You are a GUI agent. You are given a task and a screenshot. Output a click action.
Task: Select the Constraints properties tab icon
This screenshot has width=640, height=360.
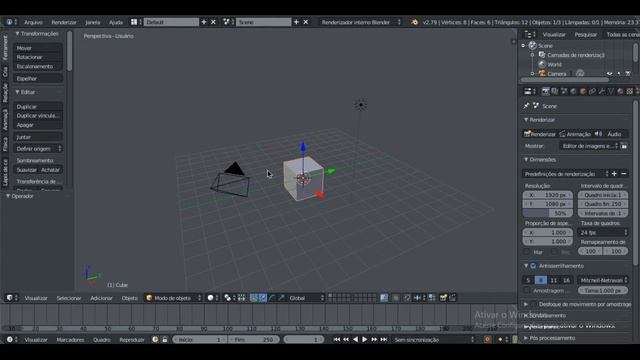592,91
